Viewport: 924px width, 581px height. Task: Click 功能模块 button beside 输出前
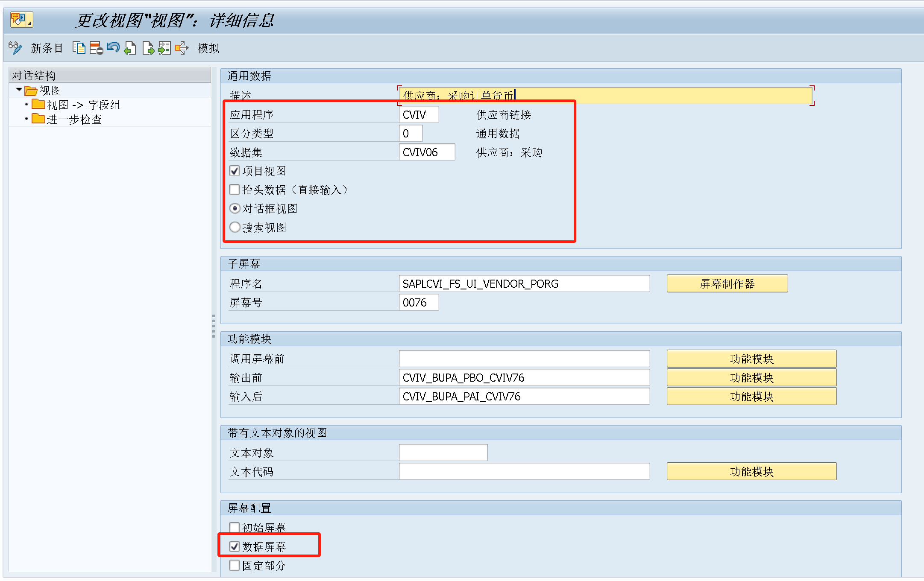click(x=751, y=378)
